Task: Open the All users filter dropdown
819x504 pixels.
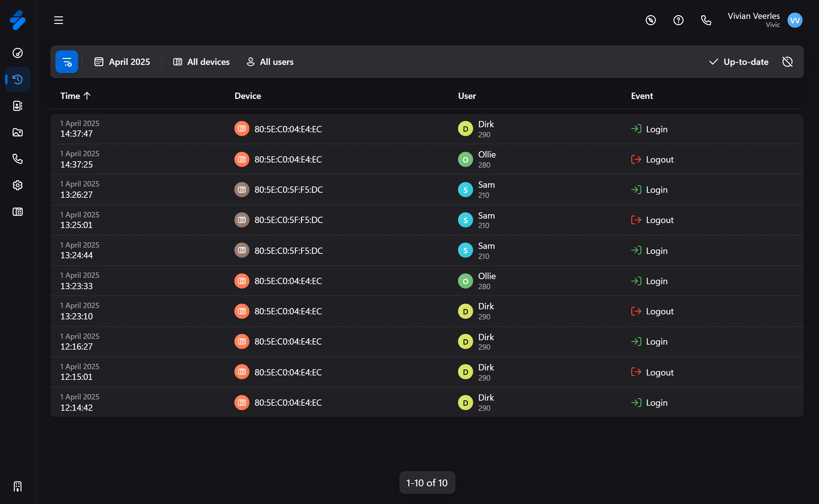Action: point(270,62)
